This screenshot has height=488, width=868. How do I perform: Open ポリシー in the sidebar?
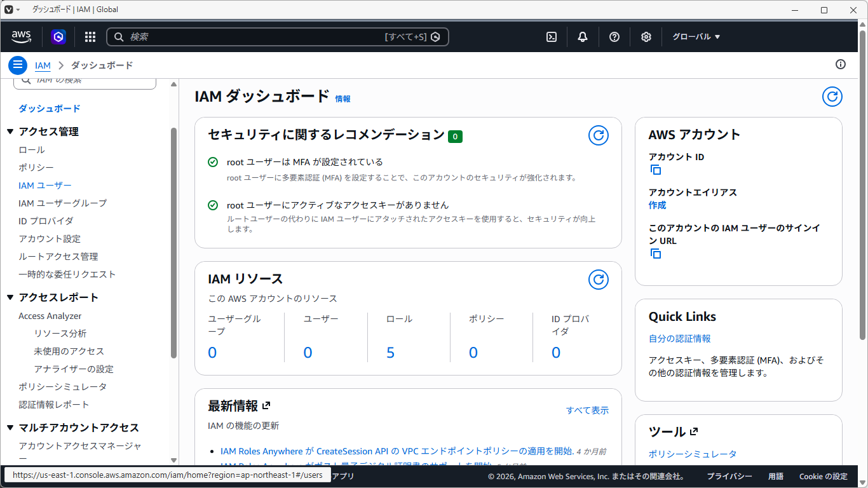tap(36, 168)
